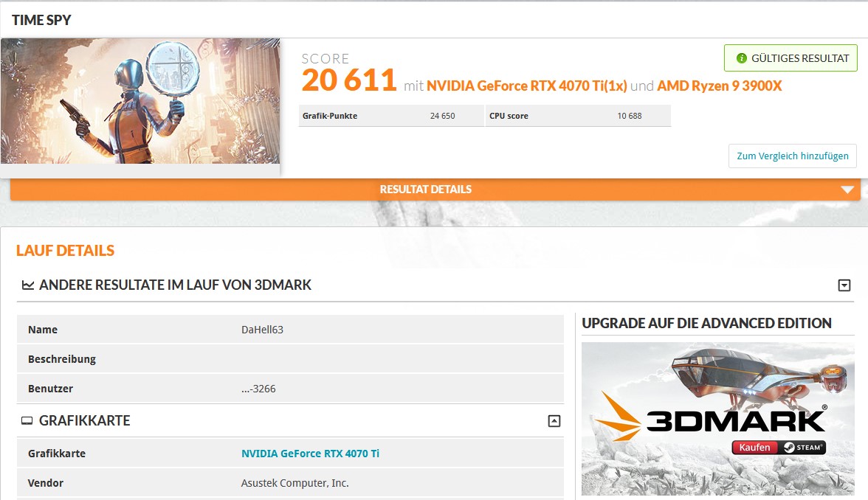
Task: Click the monitor icon beside Grafikkarte heading
Action: [27, 421]
